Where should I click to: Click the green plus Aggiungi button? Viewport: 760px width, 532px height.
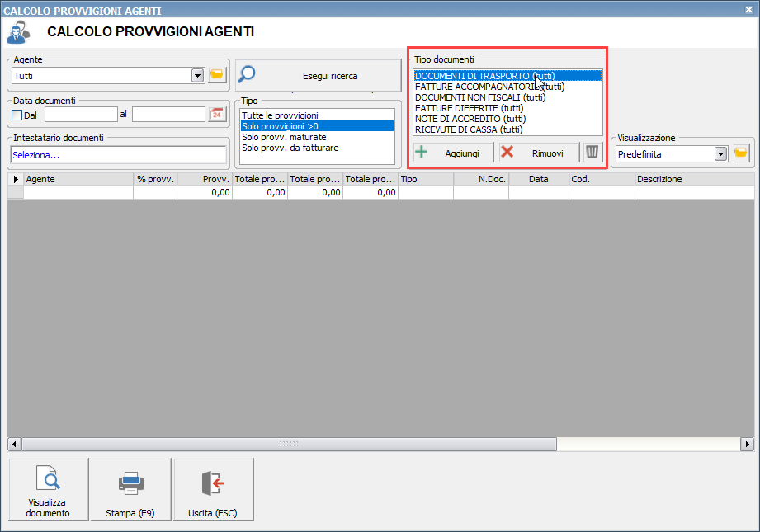click(x=453, y=153)
